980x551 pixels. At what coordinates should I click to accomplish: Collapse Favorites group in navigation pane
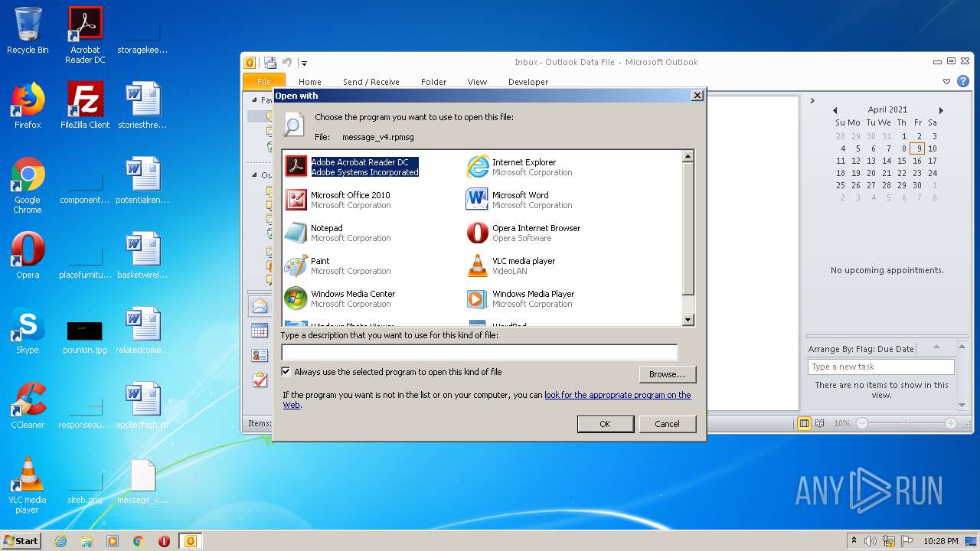click(x=255, y=99)
